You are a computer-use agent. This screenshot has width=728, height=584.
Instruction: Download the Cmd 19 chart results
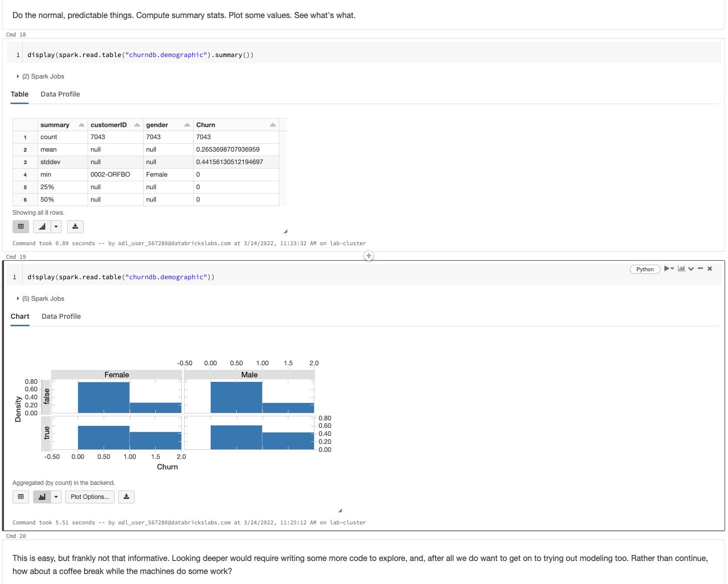pos(126,497)
